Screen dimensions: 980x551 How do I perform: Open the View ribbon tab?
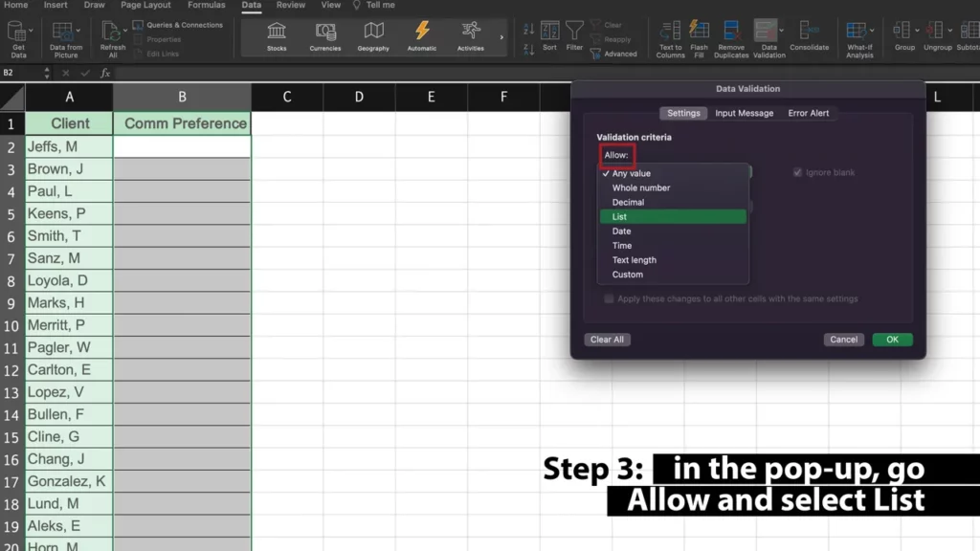[x=330, y=5]
